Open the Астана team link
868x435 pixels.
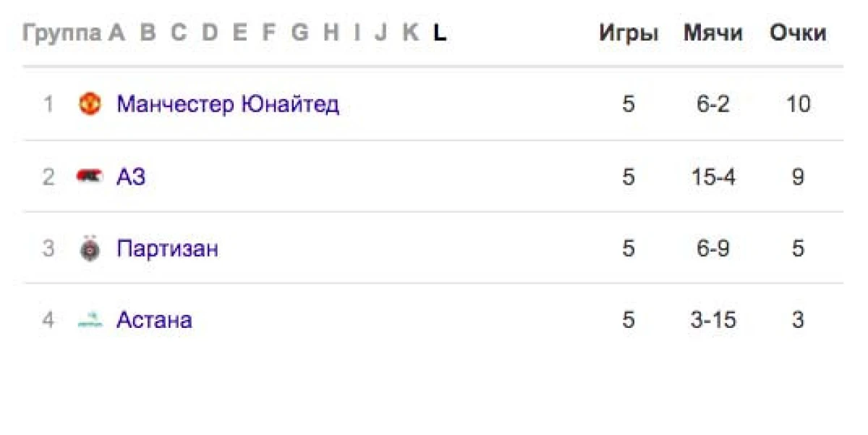click(154, 321)
